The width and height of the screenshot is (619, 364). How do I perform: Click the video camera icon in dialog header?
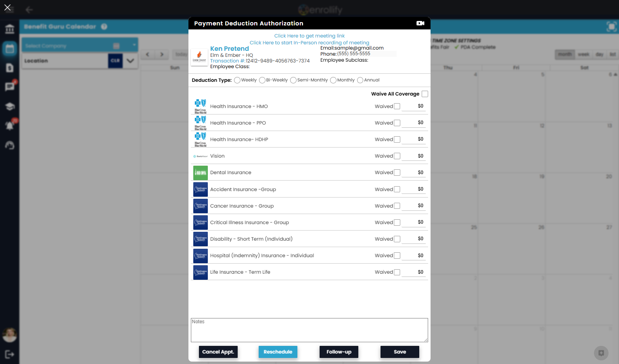coord(420,23)
